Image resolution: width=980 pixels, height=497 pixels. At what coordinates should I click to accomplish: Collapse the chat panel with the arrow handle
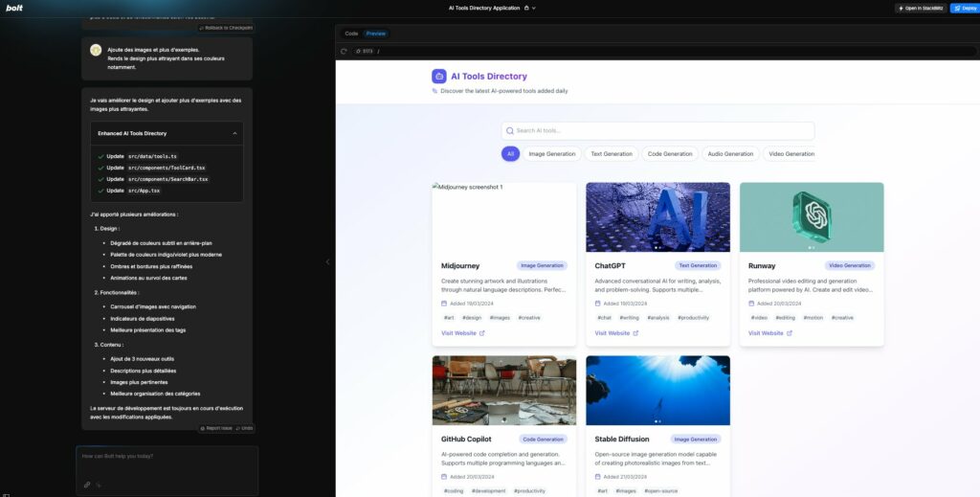pos(327,261)
